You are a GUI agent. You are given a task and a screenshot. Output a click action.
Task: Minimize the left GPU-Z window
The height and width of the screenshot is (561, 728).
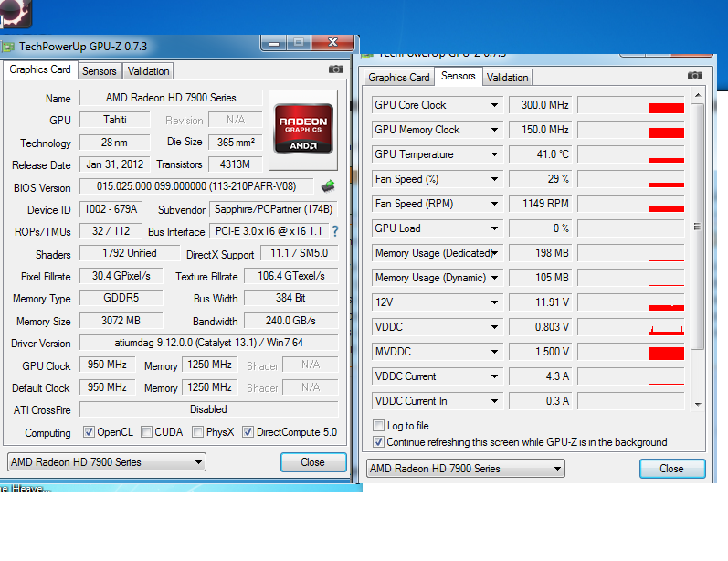[274, 43]
